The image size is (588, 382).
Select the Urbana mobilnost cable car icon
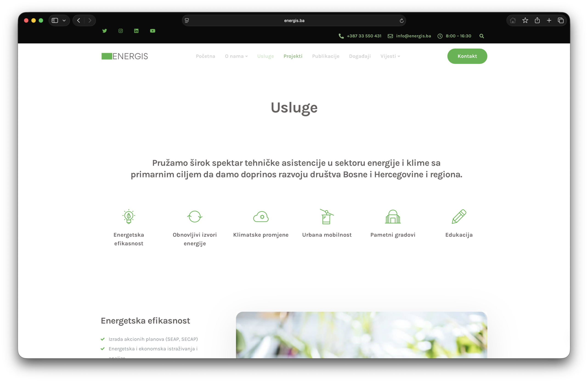(327, 216)
